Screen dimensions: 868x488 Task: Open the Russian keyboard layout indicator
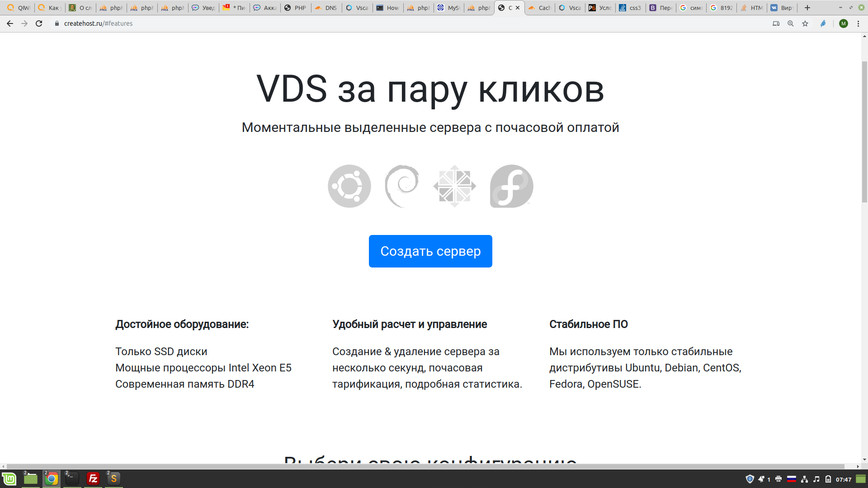[x=791, y=479]
